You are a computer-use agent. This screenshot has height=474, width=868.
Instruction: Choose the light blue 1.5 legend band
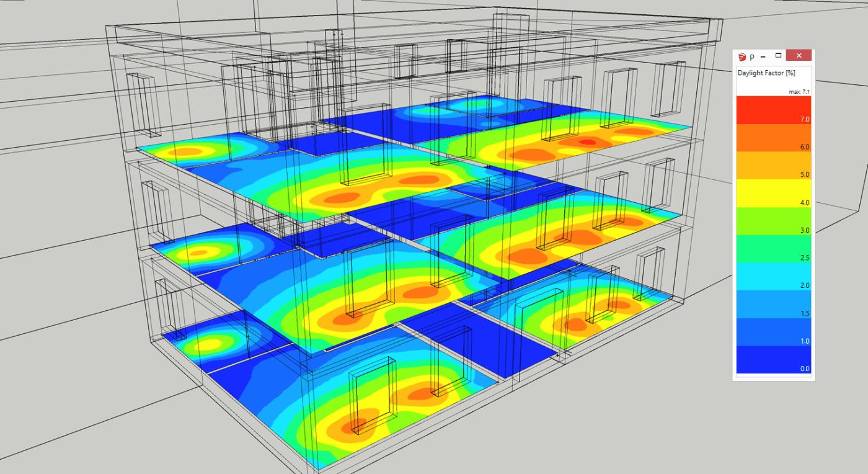click(x=773, y=305)
